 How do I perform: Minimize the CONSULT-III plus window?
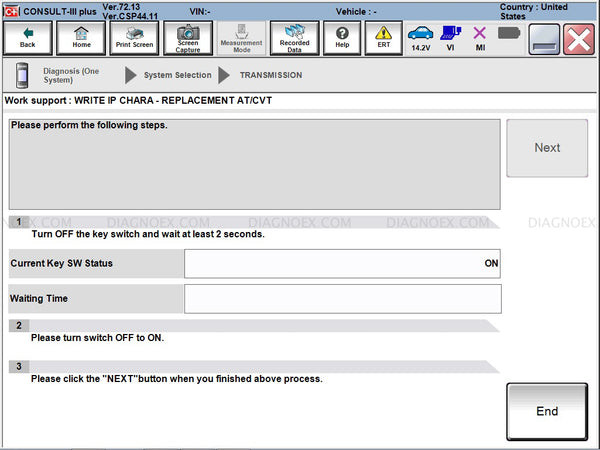coord(543,39)
